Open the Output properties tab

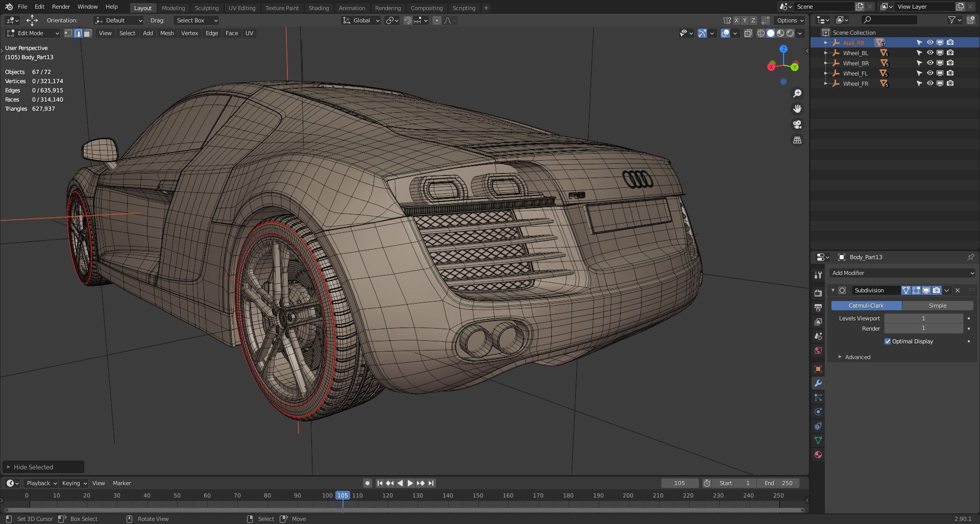(x=818, y=307)
